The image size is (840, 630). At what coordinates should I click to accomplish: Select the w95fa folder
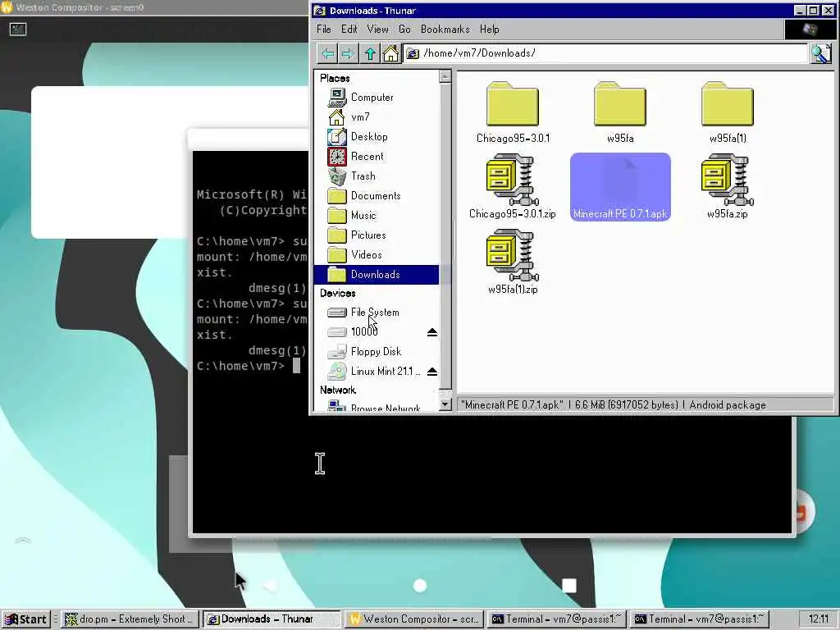[x=620, y=112]
